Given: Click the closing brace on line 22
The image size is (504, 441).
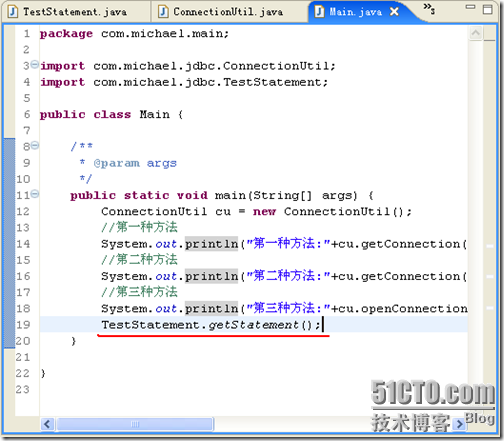Looking at the screenshot, I should point(43,373).
